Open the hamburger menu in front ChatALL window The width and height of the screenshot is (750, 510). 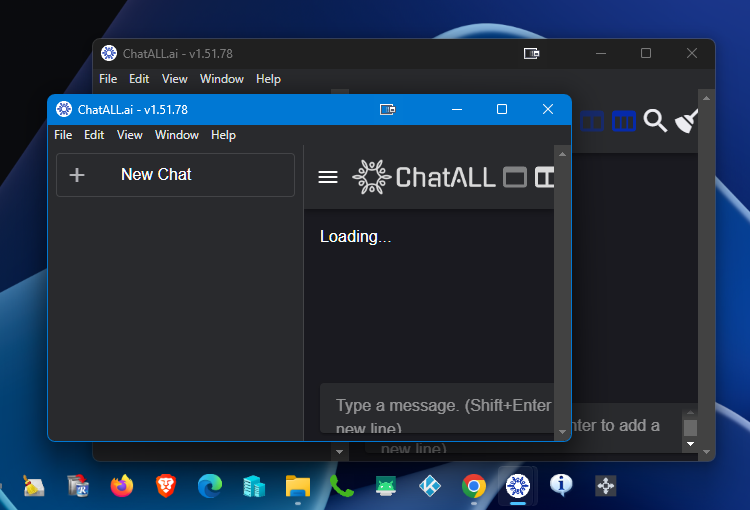coord(328,177)
